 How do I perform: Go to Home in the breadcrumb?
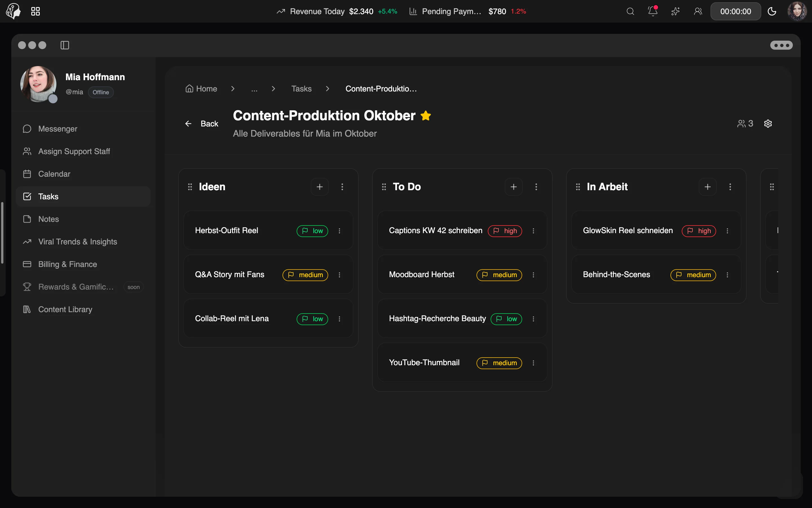pos(201,89)
